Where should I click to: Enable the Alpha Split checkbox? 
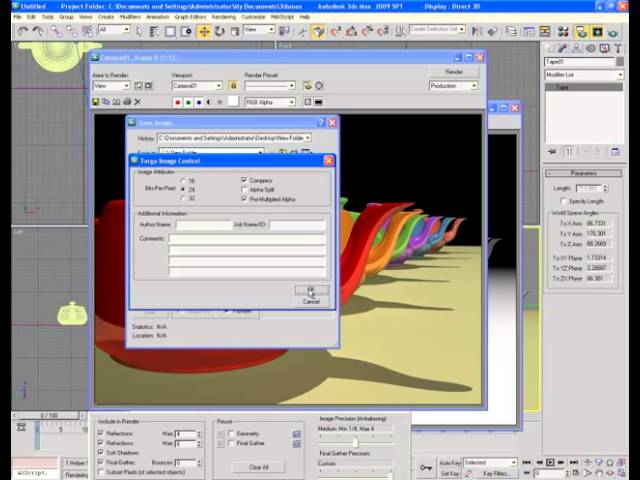[244, 189]
